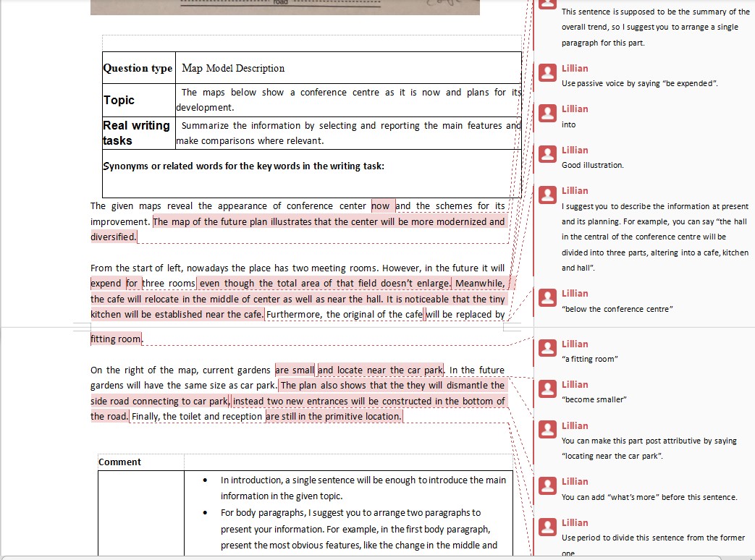Click Lillian's avatar beside 'Use passive voice' comment
This screenshot has width=755, height=560.
(x=547, y=72)
